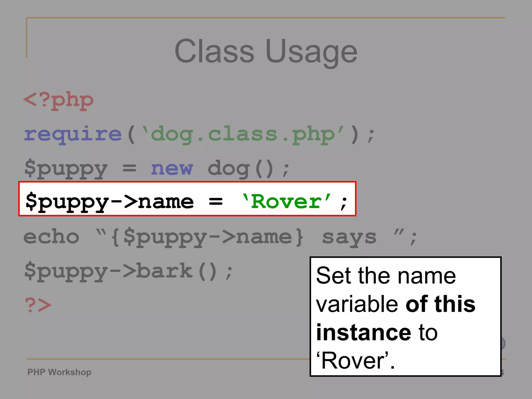Click the '$puppy->bark();' line
The width and height of the screenshot is (532, 399).
(x=129, y=271)
